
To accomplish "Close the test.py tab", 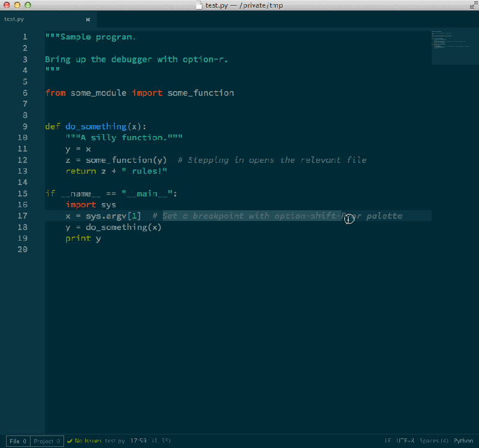I will tap(87, 19).
